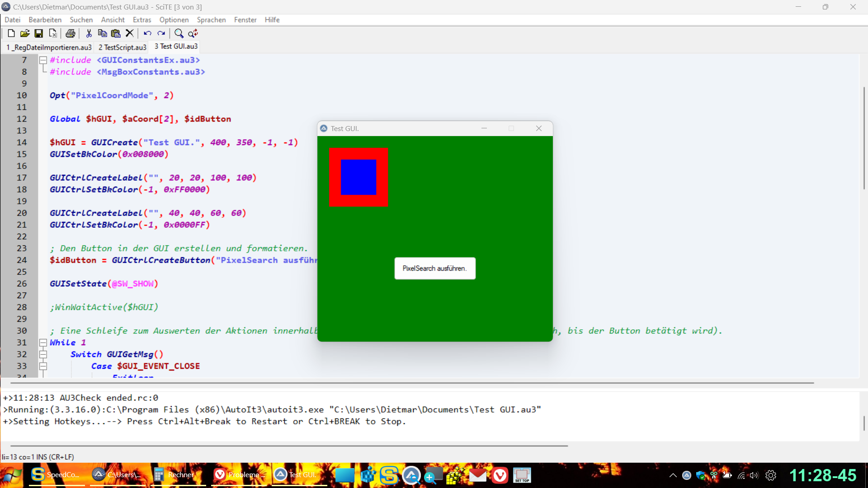
Task: Click the editor vertical scrollbar
Action: click(x=864, y=138)
